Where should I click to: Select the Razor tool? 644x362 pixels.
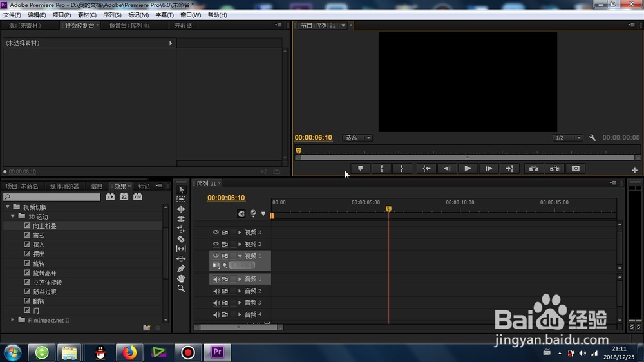click(x=181, y=239)
